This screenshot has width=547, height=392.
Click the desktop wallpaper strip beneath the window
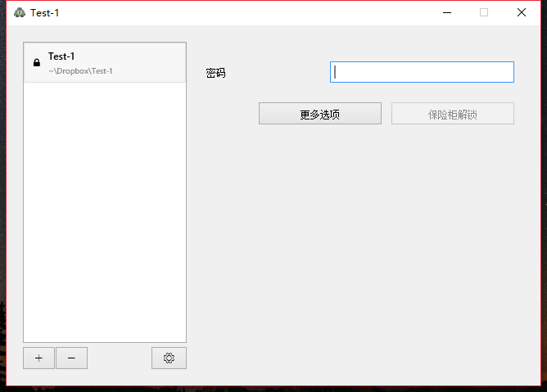[273, 389]
